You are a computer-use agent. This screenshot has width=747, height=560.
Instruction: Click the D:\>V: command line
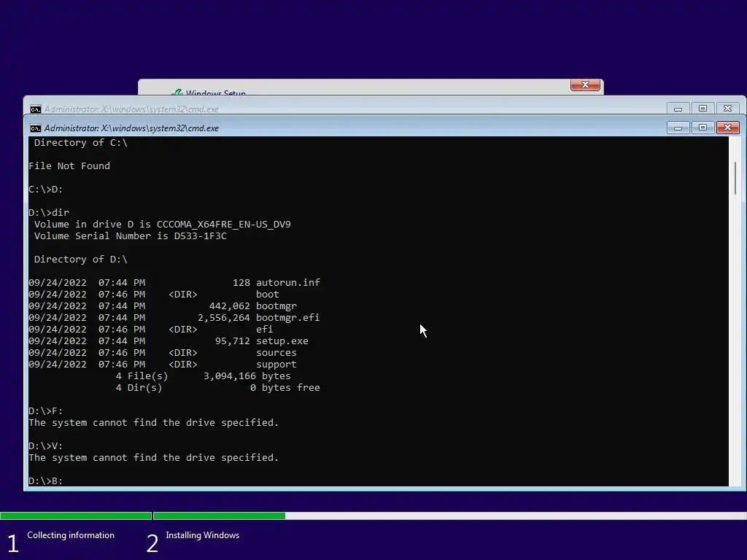pyautogui.click(x=46, y=446)
